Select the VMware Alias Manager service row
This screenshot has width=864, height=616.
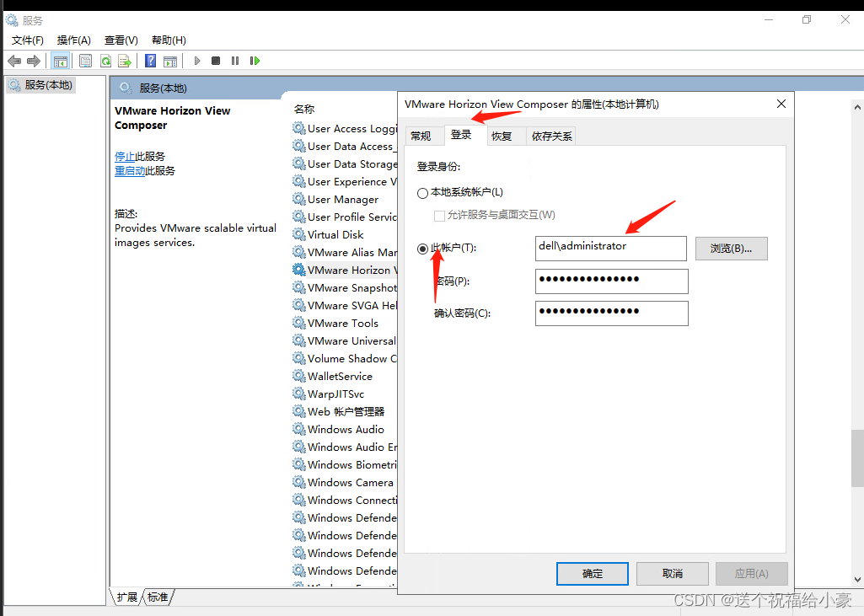[345, 252]
